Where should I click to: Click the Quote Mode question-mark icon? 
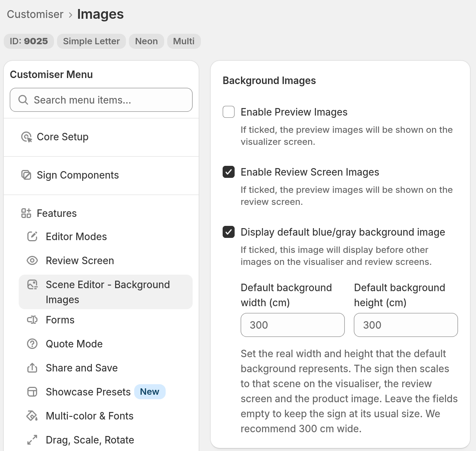32,344
